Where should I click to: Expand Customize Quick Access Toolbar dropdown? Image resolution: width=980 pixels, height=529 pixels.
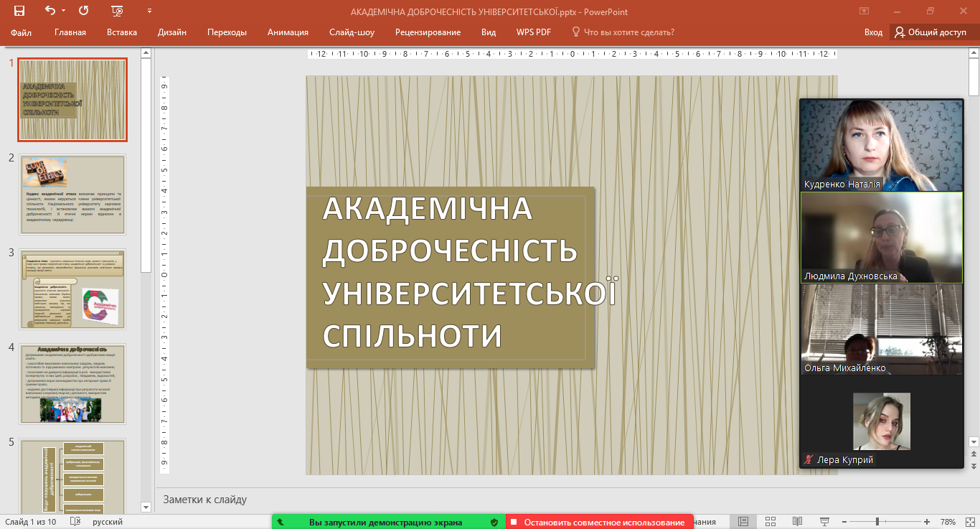click(149, 11)
